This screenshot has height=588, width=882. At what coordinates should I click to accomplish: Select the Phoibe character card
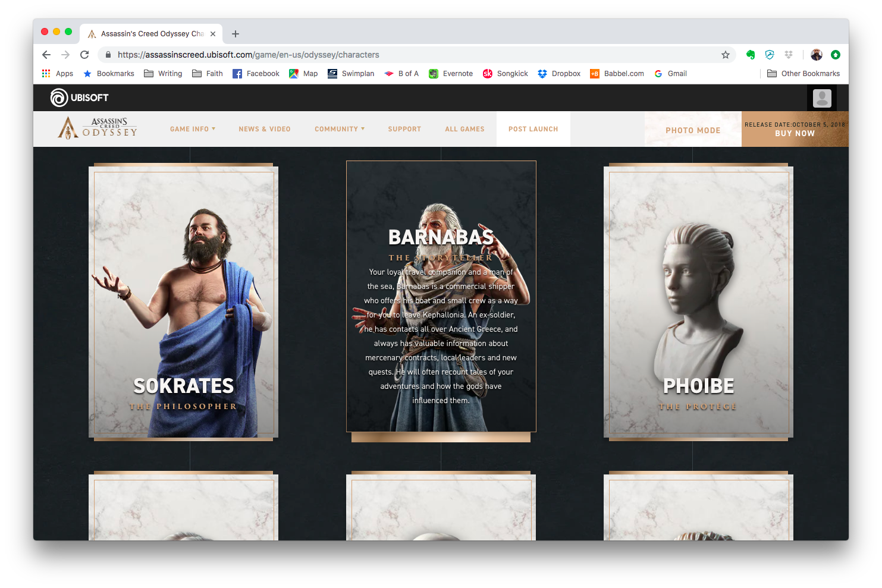coord(698,302)
